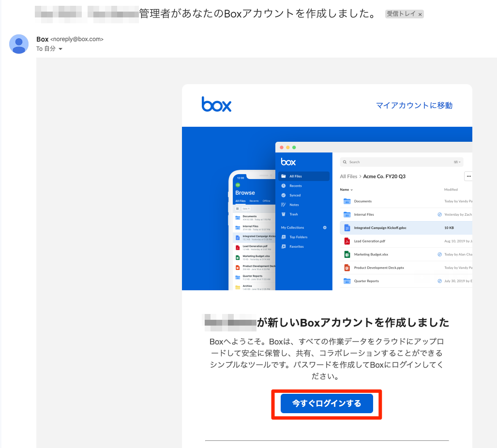Remove the 受信トレイ label with its x

pos(420,14)
